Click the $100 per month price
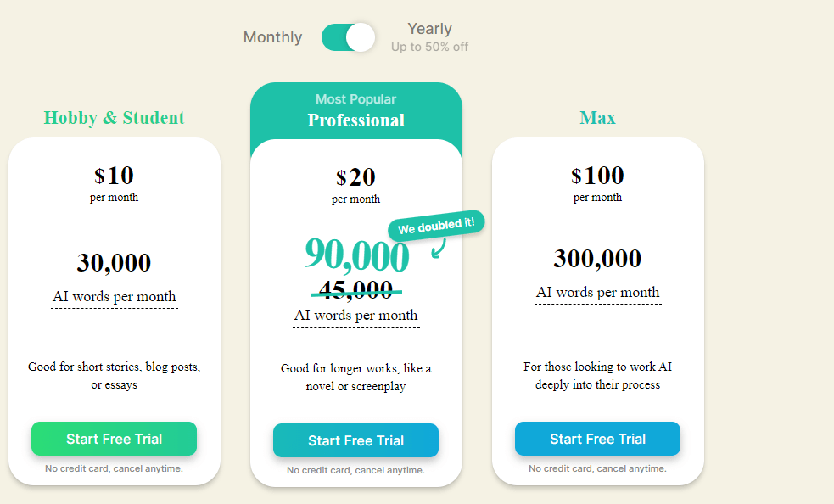The width and height of the screenshot is (834, 504). [598, 176]
